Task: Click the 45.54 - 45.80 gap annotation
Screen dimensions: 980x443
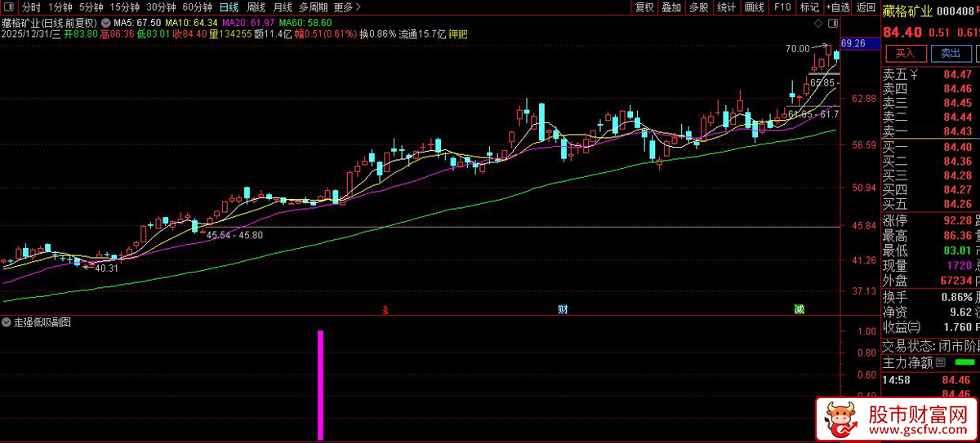Action: click(x=234, y=235)
